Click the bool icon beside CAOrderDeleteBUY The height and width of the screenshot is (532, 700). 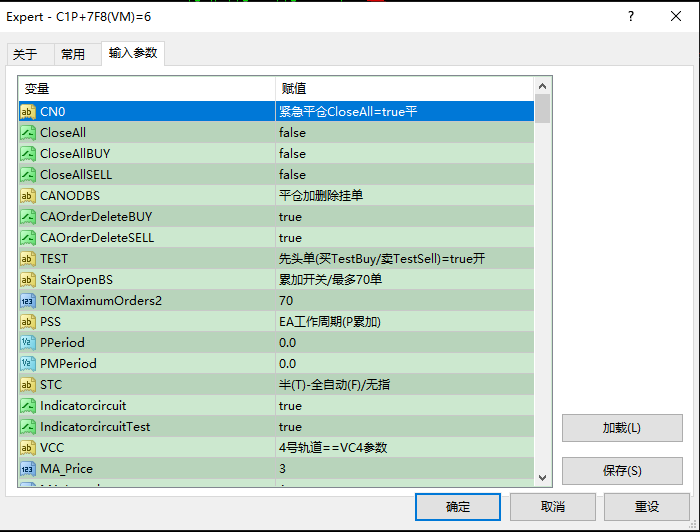(28, 216)
